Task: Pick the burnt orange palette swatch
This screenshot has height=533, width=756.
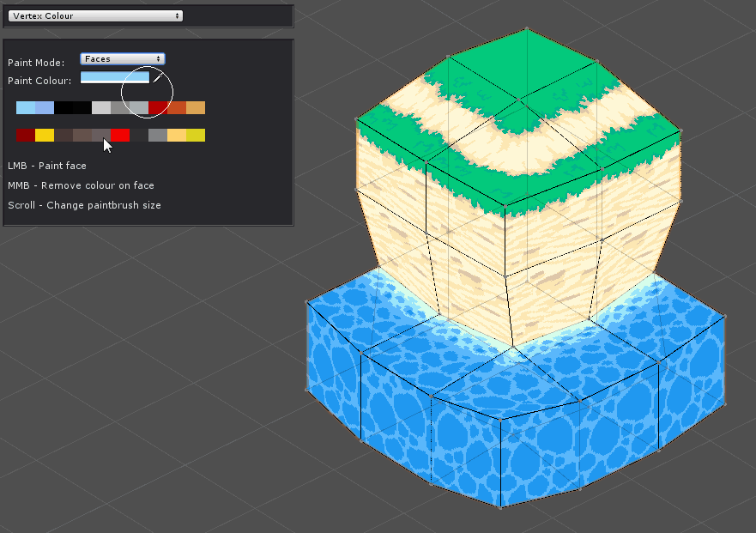Action: point(177,107)
